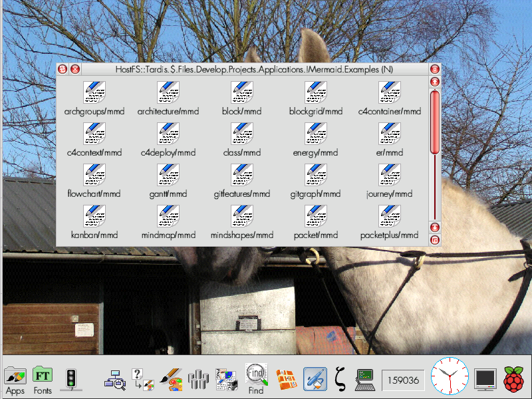Select the packet/mmd file icon

[x=316, y=216]
